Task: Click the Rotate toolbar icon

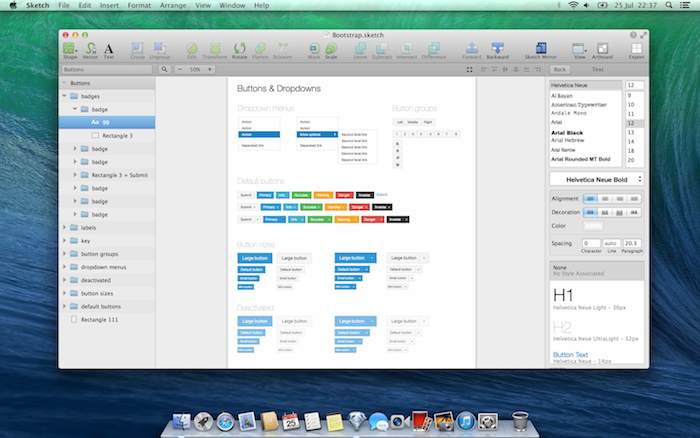Action: click(x=240, y=48)
